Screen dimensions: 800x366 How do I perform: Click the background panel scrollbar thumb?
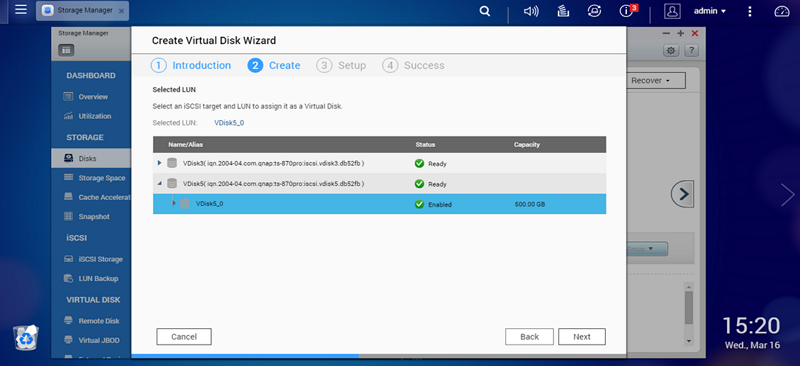pos(689,307)
